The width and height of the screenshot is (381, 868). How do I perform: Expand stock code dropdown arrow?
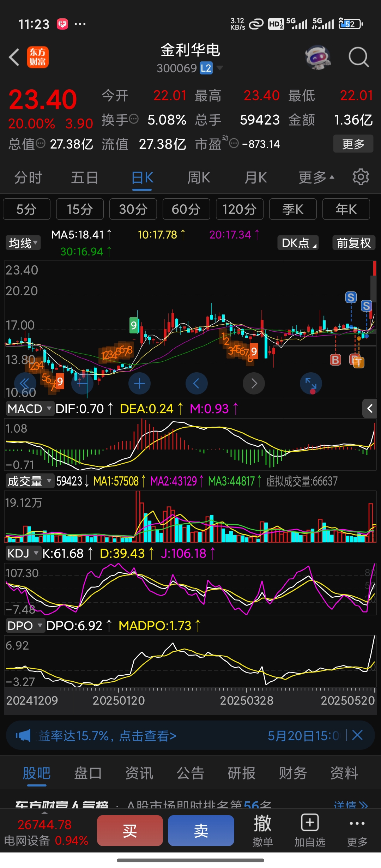(219, 68)
